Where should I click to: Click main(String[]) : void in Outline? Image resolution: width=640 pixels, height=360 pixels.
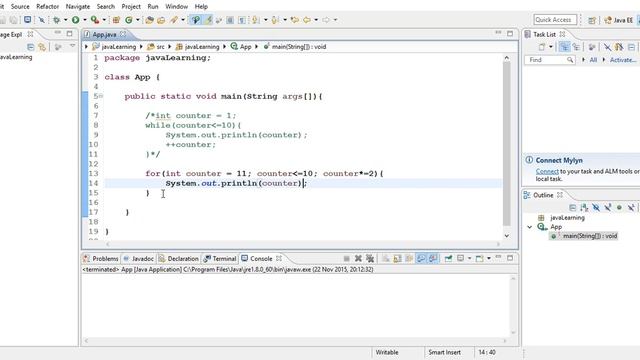tap(584, 236)
